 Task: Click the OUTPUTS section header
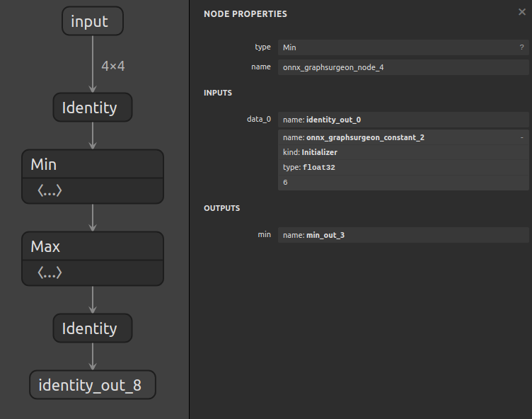tap(222, 208)
